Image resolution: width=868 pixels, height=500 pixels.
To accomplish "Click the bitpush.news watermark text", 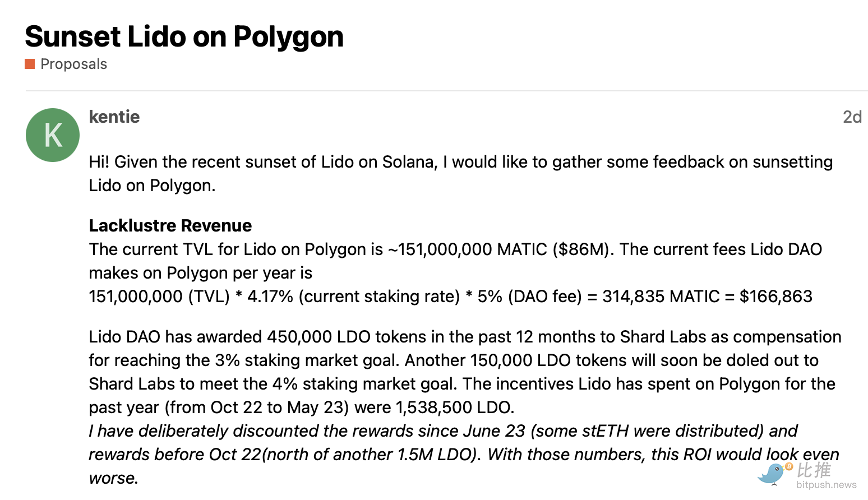I will coord(826,485).
